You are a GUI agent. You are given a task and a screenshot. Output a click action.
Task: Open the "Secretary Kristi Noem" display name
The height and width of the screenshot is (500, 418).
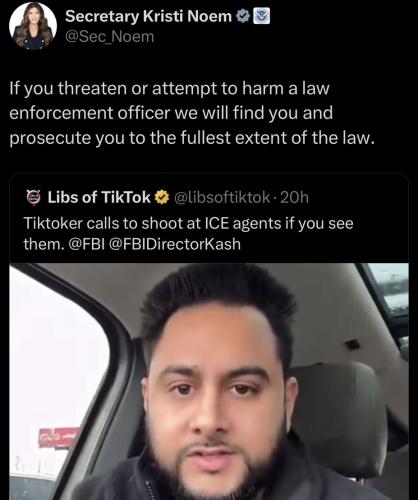click(148, 16)
